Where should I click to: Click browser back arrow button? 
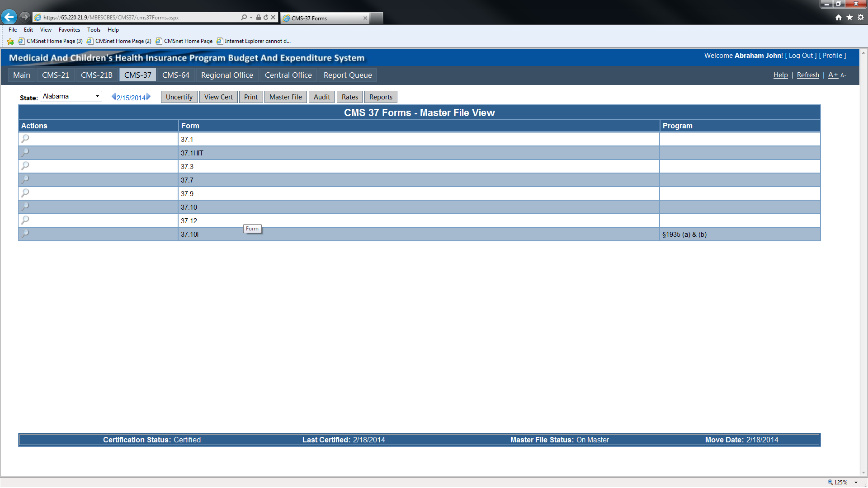(9, 17)
